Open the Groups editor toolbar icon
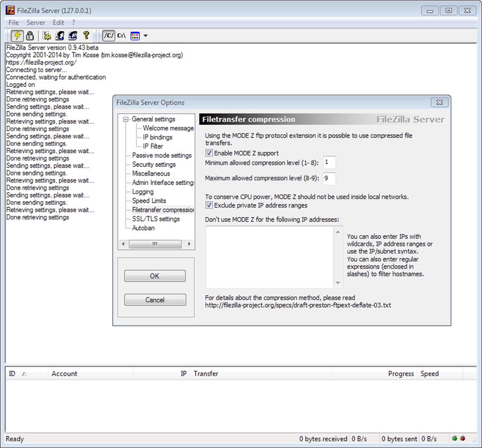This screenshot has height=448, width=482. 73,36
